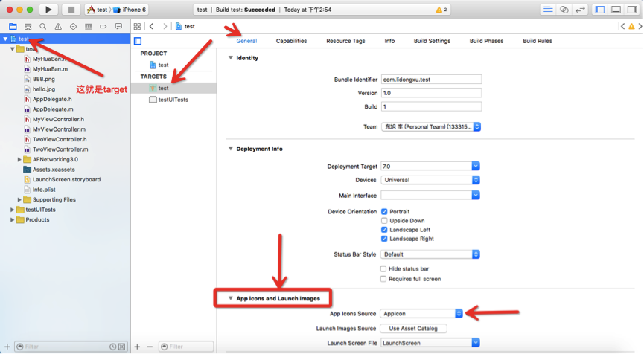This screenshot has width=644, height=354.
Task: Open the Report navigator speech bubble icon
Action: 118,26
